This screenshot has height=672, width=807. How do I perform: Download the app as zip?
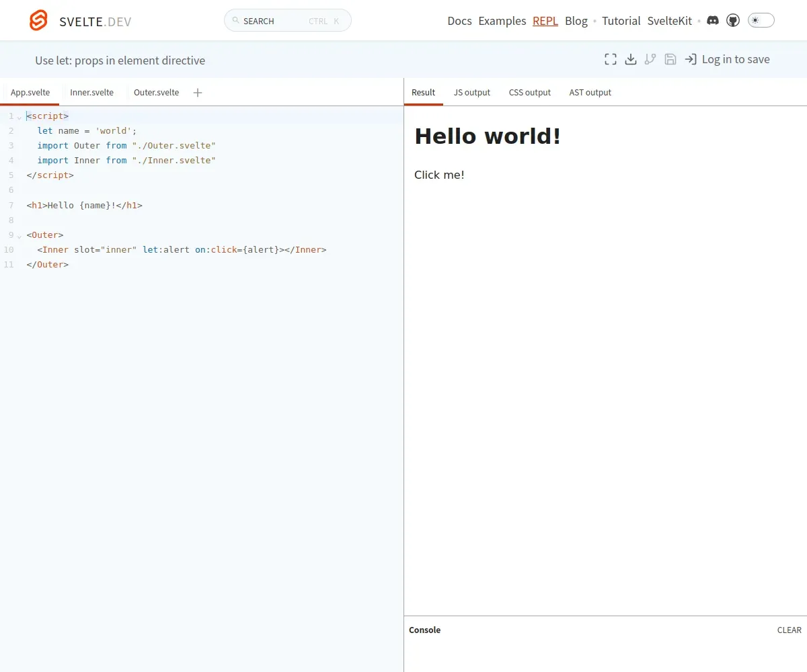(x=631, y=59)
